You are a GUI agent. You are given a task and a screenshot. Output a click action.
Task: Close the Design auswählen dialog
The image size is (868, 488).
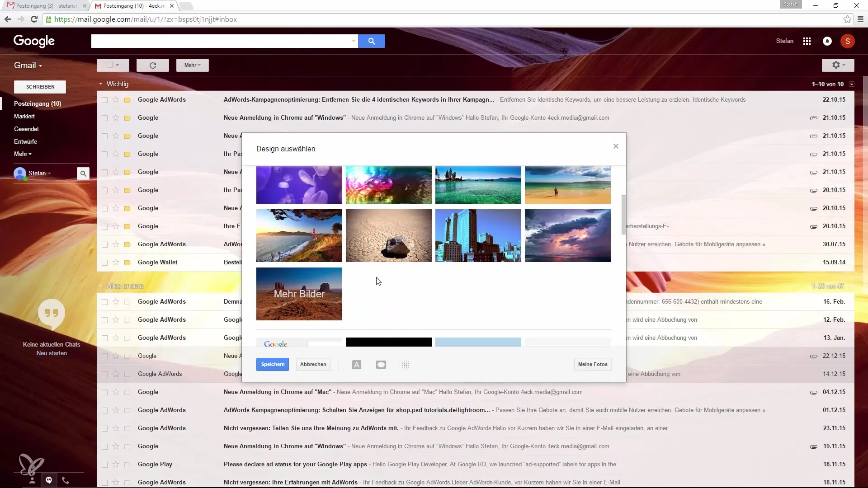[x=616, y=146]
